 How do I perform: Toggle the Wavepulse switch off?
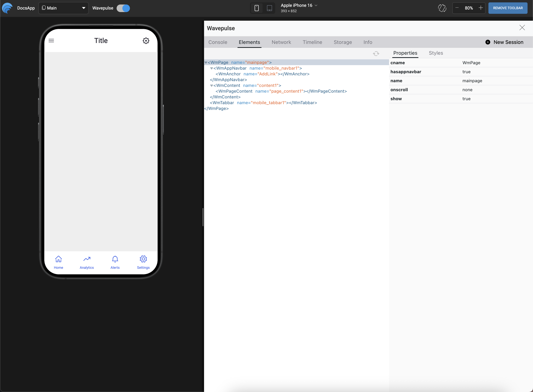(x=123, y=8)
